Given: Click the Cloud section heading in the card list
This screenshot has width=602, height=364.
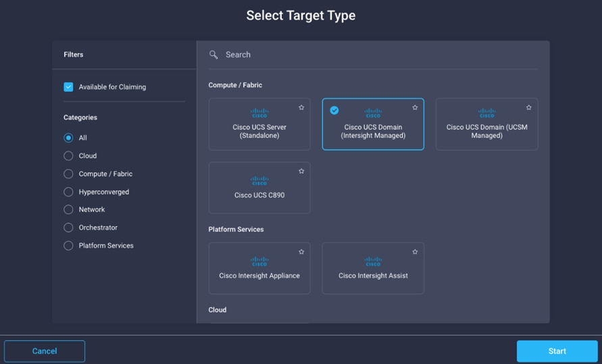Looking at the screenshot, I should [x=218, y=310].
